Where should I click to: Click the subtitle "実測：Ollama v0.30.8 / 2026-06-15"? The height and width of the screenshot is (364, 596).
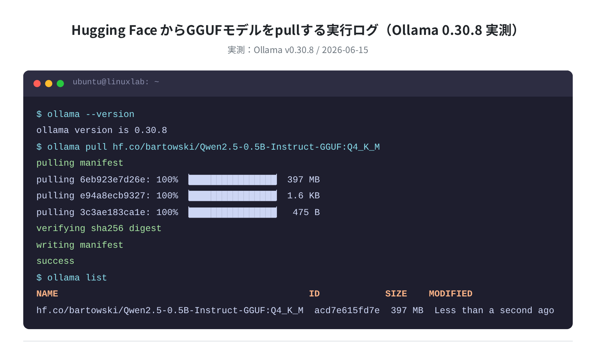(x=298, y=50)
